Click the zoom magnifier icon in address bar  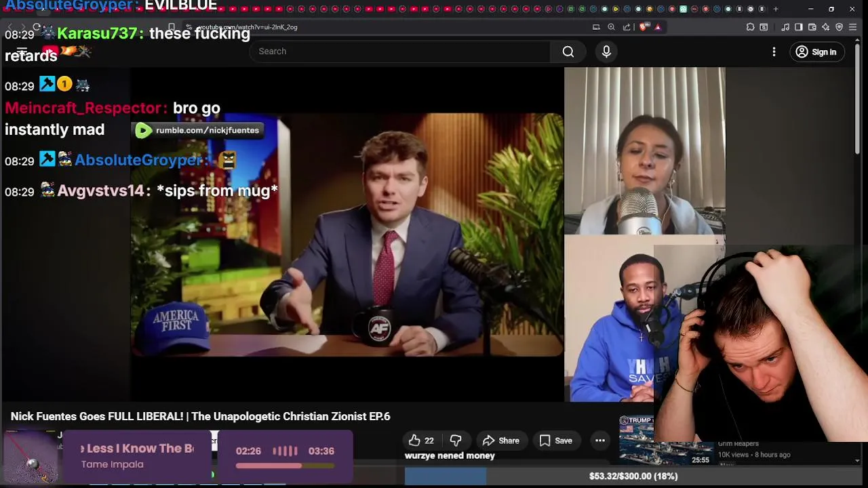(611, 27)
